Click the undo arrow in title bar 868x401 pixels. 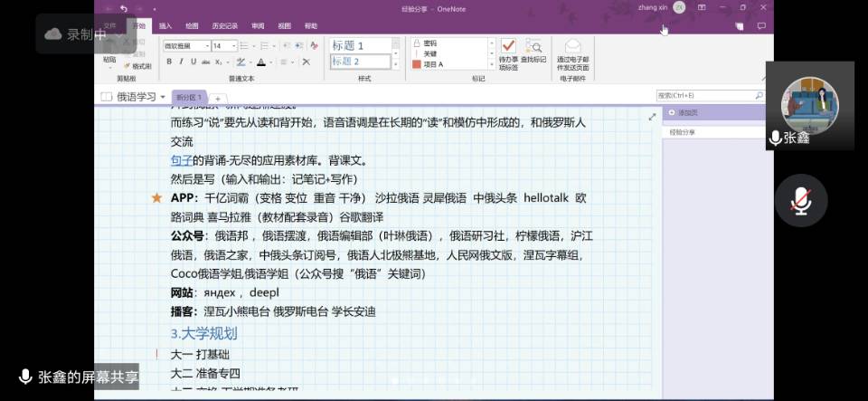pyautogui.click(x=124, y=8)
